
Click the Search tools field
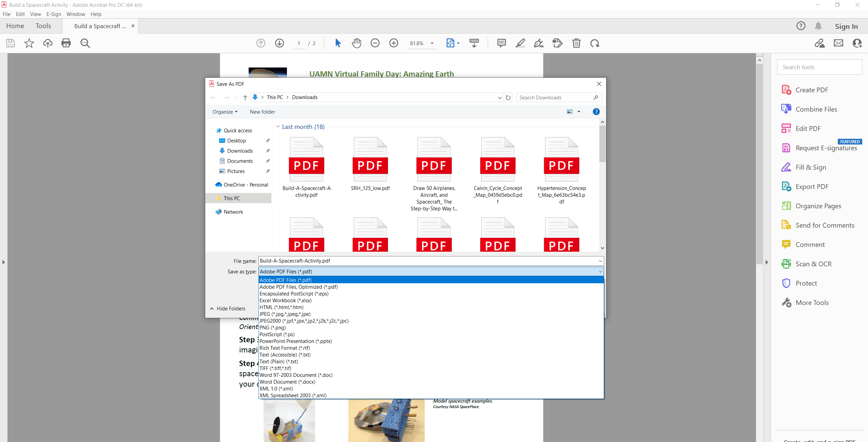(x=819, y=67)
